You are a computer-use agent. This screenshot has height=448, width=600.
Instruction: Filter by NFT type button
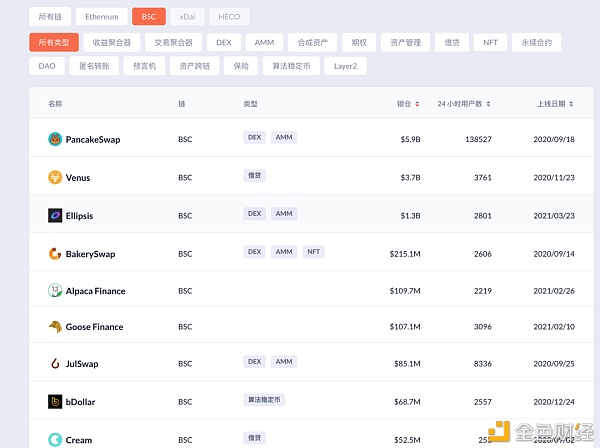coord(490,42)
